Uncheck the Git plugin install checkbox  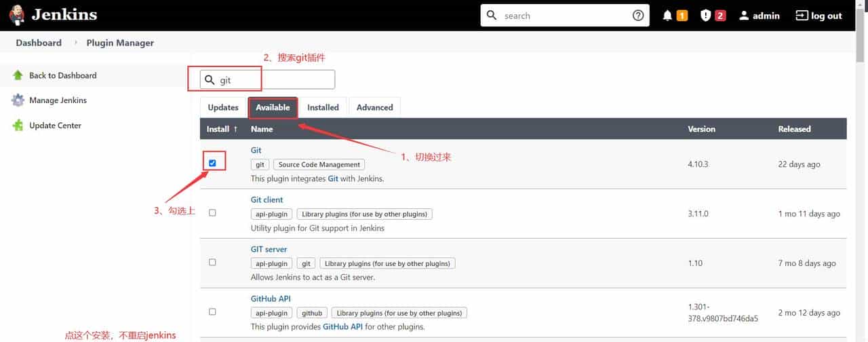(212, 164)
